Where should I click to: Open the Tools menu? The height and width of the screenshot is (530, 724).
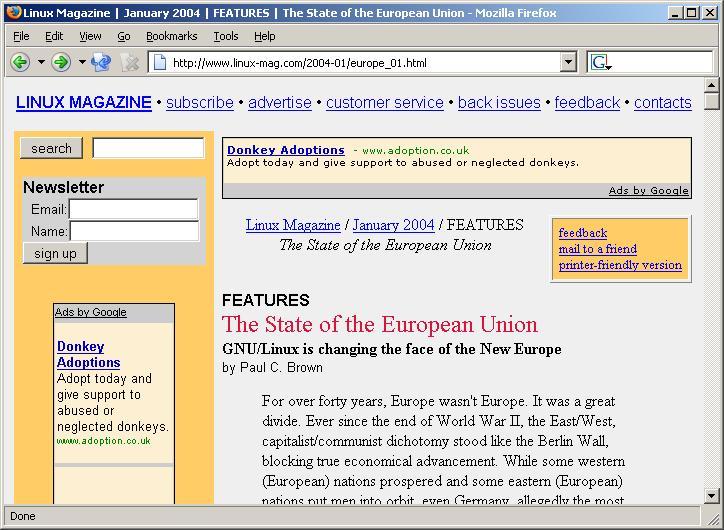226,36
